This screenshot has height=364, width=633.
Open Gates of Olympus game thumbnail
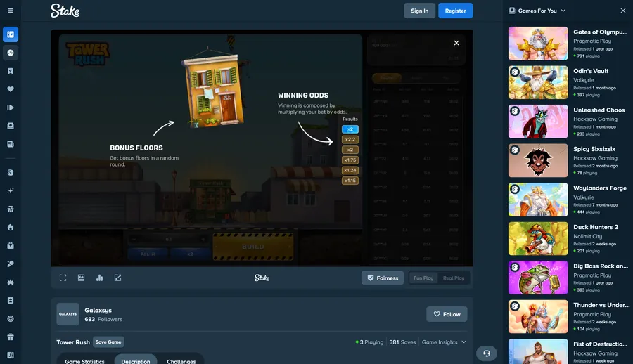pos(538,44)
